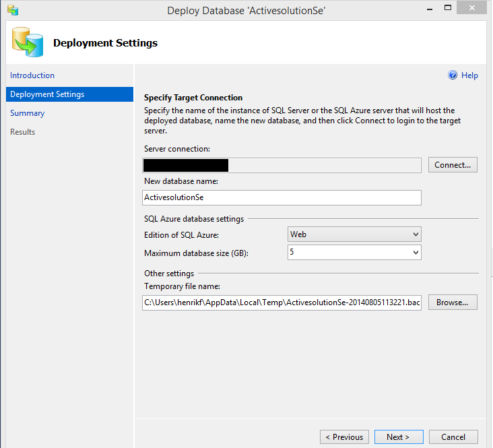Open the Help link
493x448 pixels.
[469, 75]
